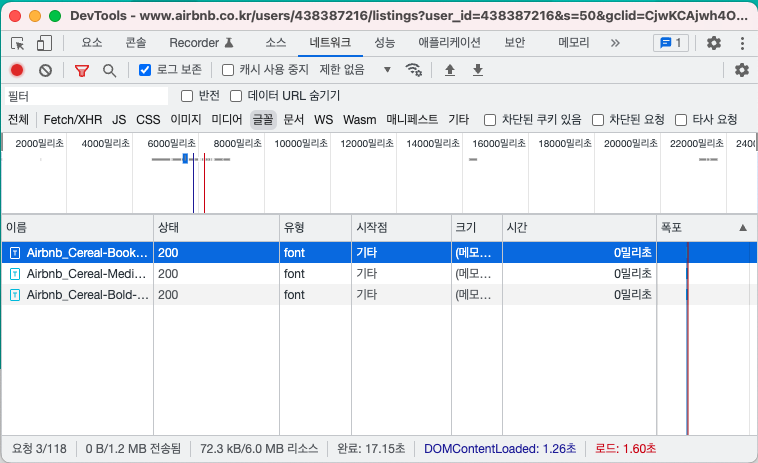
Task: Check 차단된 쿠키 있음 checkbox
Action: pyautogui.click(x=490, y=120)
